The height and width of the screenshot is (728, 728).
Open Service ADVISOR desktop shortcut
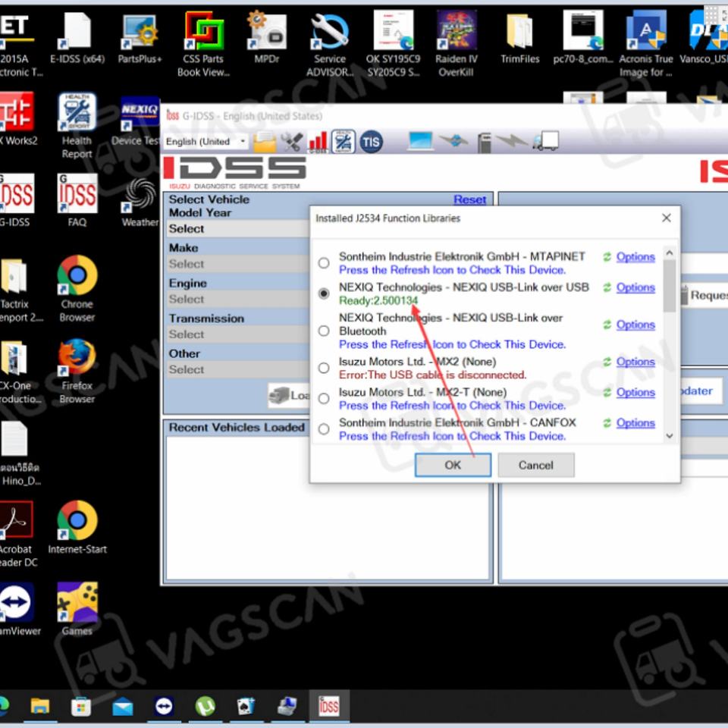point(330,45)
